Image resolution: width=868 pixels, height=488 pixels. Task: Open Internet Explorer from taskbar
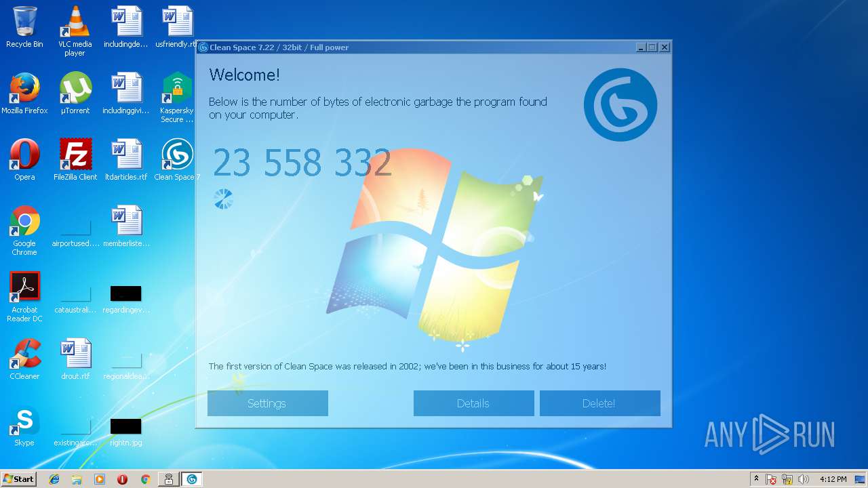tap(54, 479)
